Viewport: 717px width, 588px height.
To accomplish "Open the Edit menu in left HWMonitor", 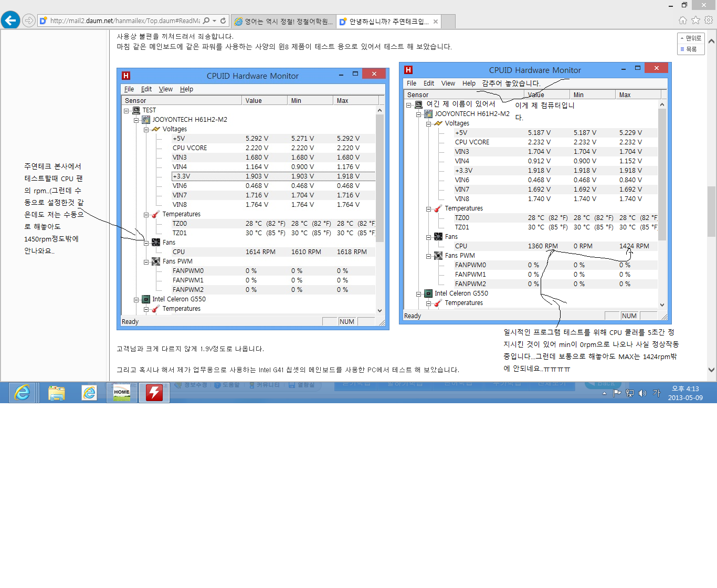I will click(146, 89).
